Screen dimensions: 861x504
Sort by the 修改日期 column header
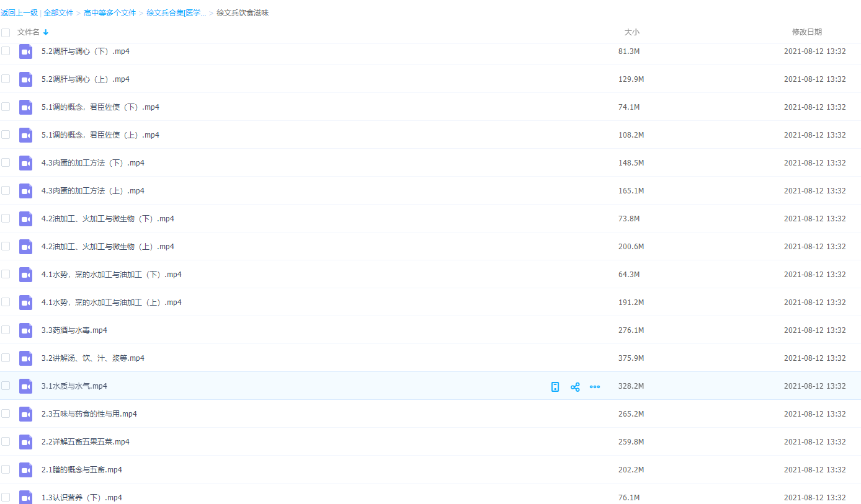(x=806, y=32)
